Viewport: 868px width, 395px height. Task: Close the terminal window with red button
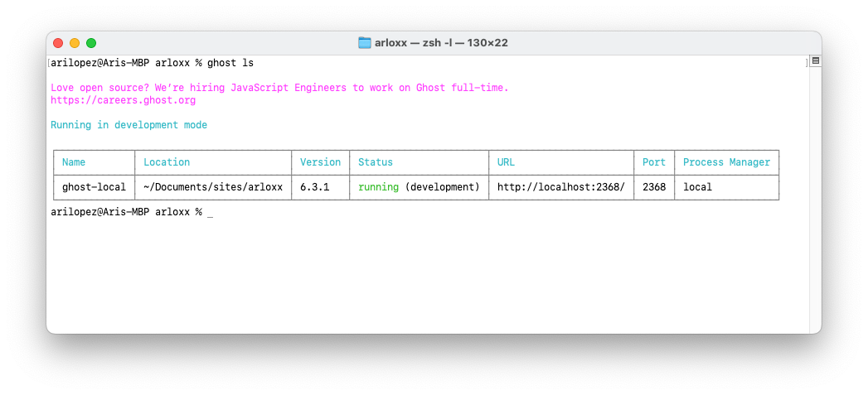click(x=58, y=43)
